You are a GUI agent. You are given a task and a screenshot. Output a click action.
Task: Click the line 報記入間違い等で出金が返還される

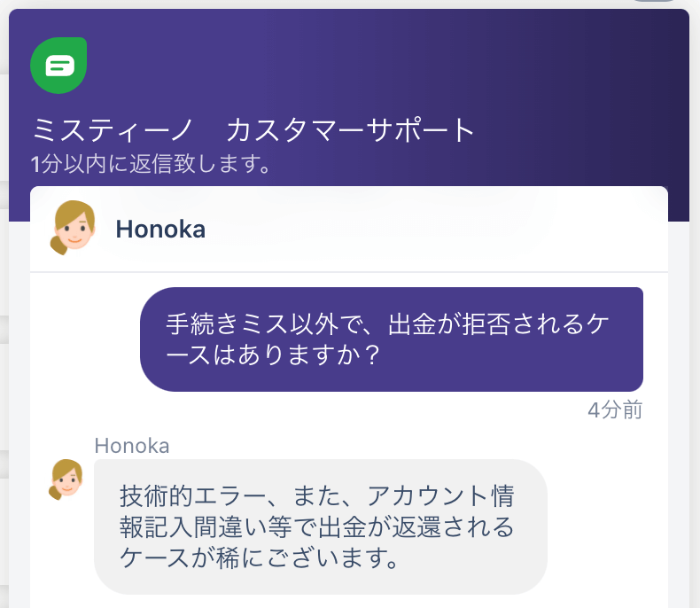(x=317, y=526)
